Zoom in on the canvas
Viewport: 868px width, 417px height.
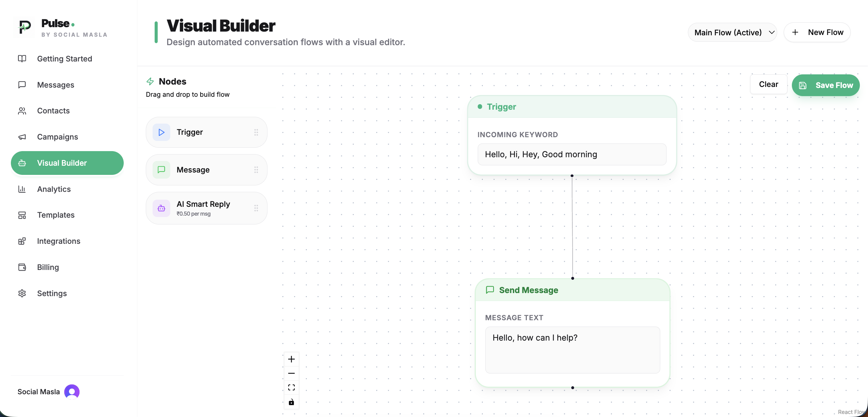[x=291, y=359]
